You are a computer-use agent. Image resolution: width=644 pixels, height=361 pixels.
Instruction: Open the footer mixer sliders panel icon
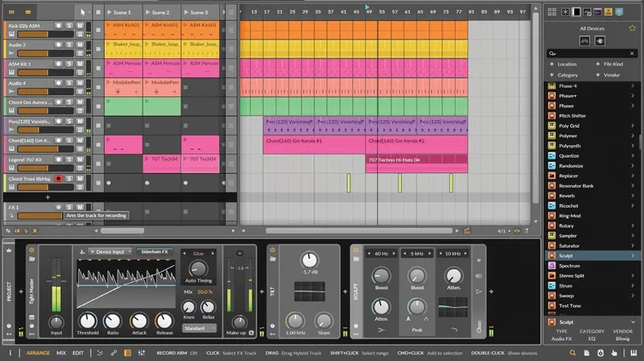coord(142,352)
